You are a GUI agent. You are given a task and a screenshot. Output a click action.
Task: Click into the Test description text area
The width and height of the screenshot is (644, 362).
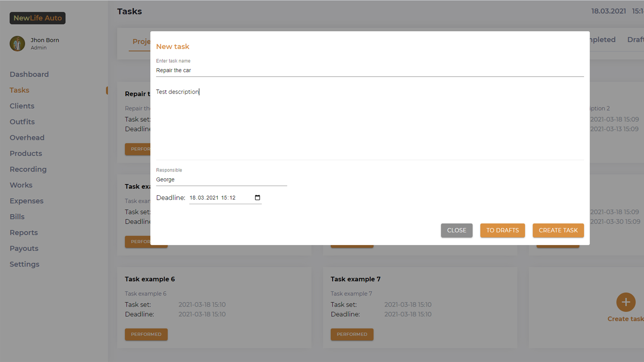[x=369, y=120]
